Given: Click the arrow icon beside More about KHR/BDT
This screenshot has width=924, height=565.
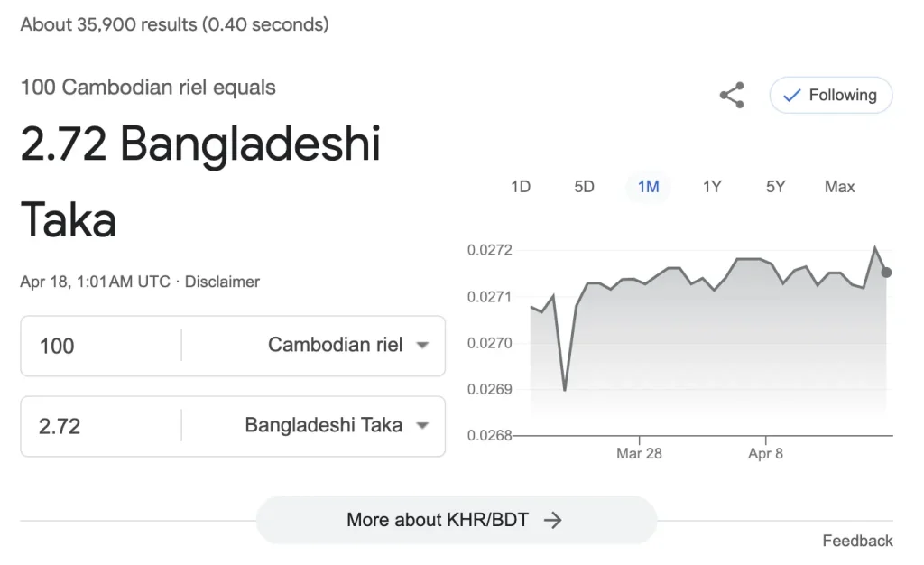Looking at the screenshot, I should [x=552, y=520].
